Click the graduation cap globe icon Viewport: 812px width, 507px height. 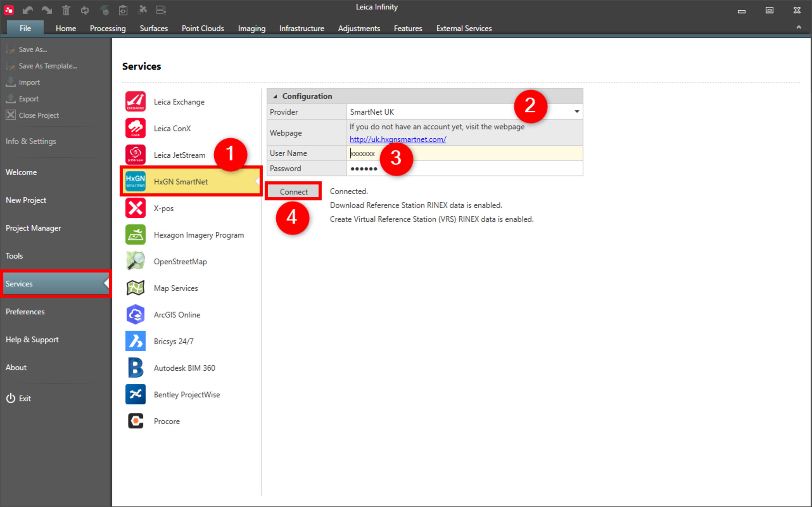(104, 10)
